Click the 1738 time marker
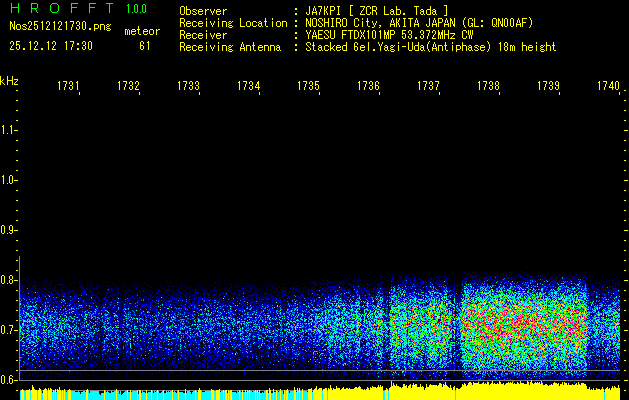The image size is (629, 400). tap(488, 87)
